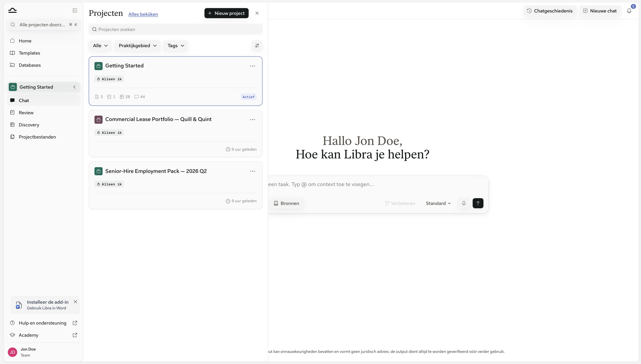The image size is (641, 364).
Task: Open the Standard mode dropdown
Action: click(x=438, y=203)
